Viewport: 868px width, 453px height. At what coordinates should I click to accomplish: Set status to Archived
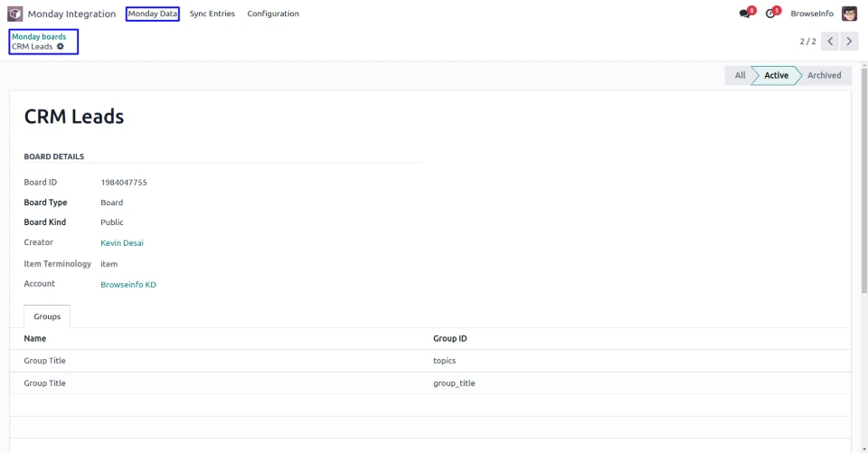click(x=824, y=75)
